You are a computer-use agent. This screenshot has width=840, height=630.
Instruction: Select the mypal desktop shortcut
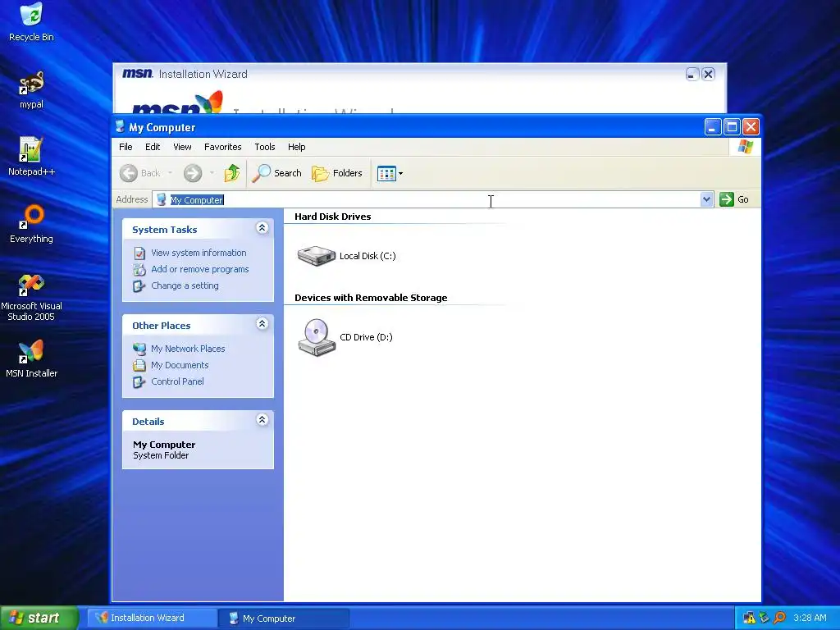(x=31, y=90)
